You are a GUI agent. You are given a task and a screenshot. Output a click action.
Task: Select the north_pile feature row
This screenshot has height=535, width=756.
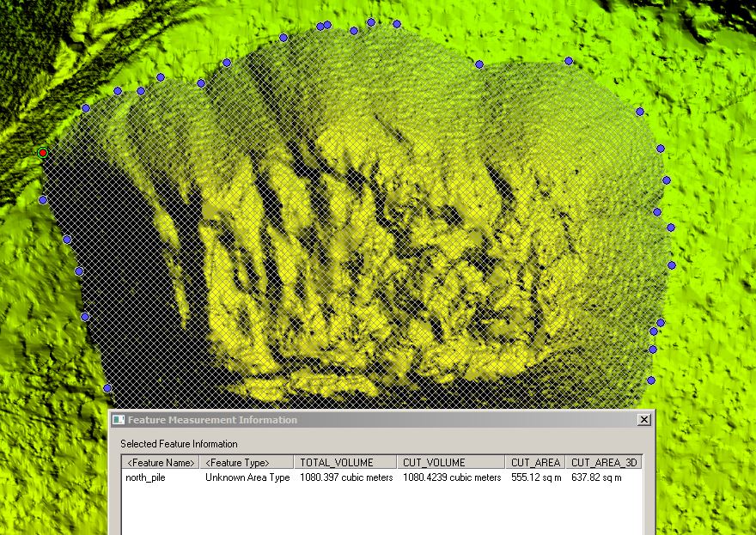[x=381, y=477]
